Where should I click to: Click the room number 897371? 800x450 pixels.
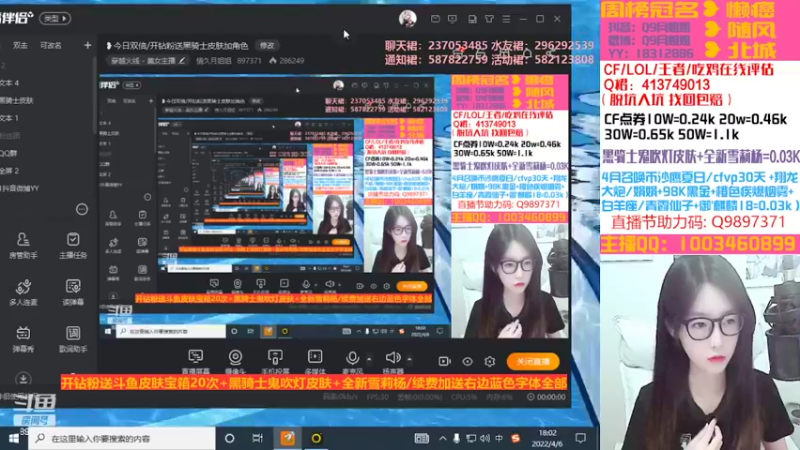[249, 61]
